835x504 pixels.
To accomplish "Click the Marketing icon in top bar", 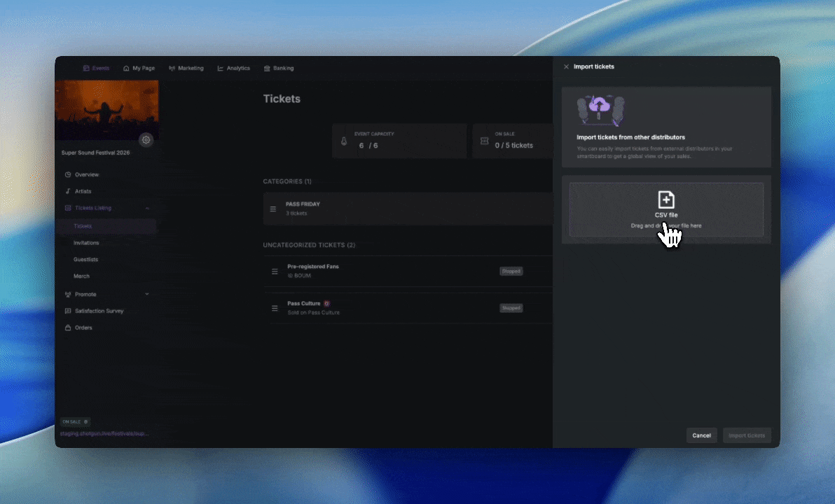I will [172, 68].
